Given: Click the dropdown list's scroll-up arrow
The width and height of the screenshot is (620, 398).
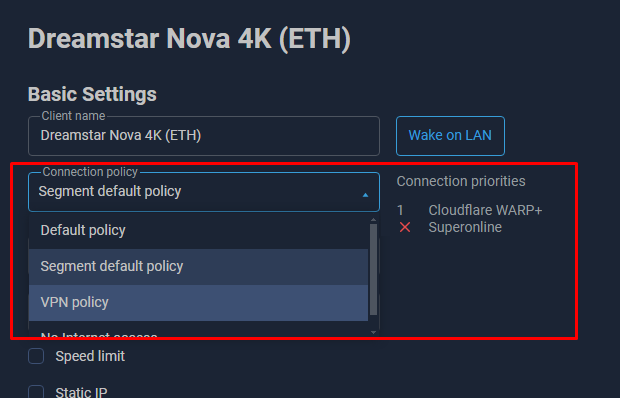Looking at the screenshot, I should click(x=373, y=220).
